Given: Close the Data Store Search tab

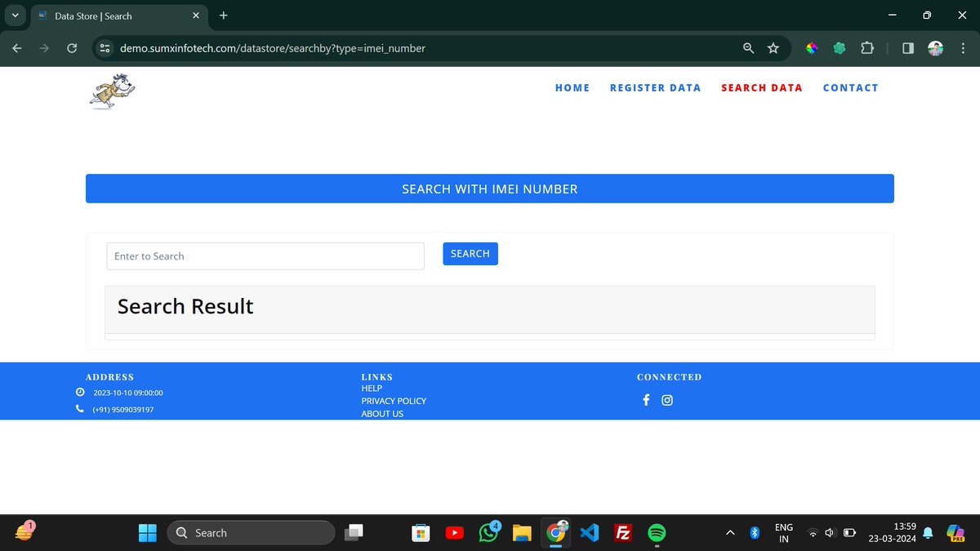Looking at the screenshot, I should (x=196, y=16).
